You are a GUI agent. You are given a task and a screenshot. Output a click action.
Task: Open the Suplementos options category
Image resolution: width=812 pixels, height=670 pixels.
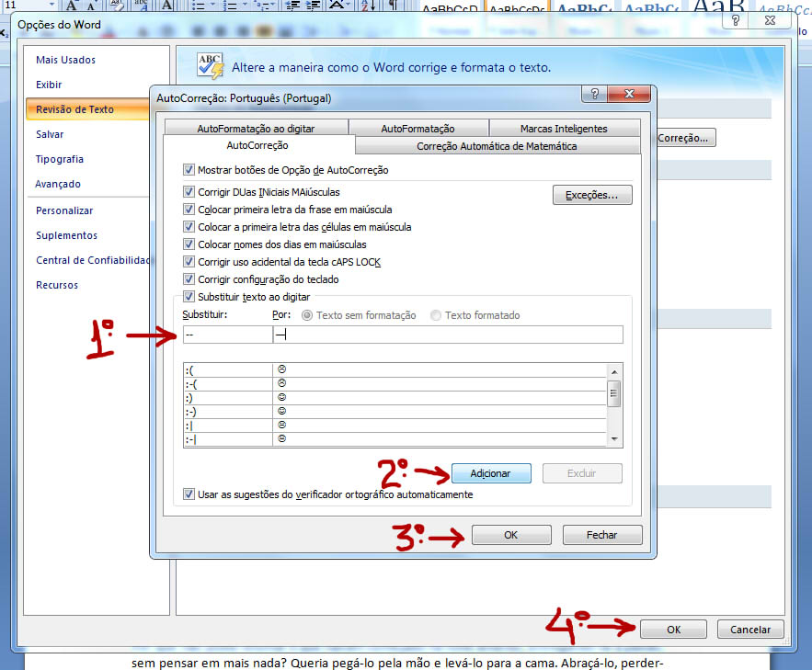point(66,235)
